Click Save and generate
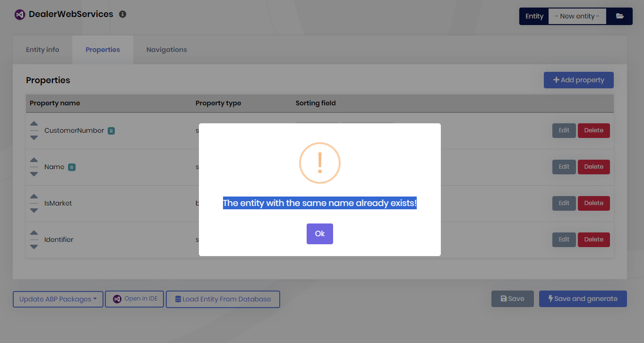The width and height of the screenshot is (644, 343). [x=583, y=299]
